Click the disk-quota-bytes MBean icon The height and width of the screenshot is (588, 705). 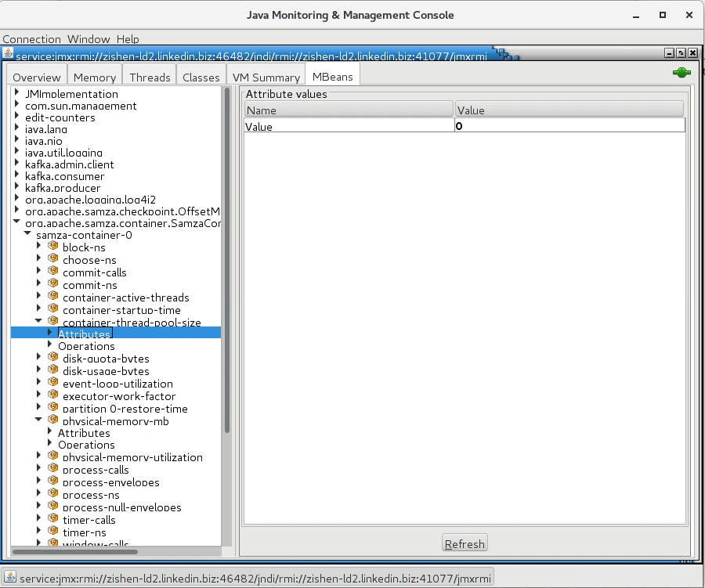[x=53, y=357]
